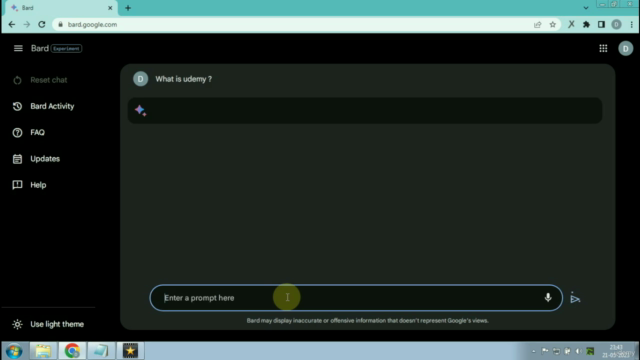The height and width of the screenshot is (360, 640).
Task: Reload the bard.google.com page
Action: [x=42, y=24]
